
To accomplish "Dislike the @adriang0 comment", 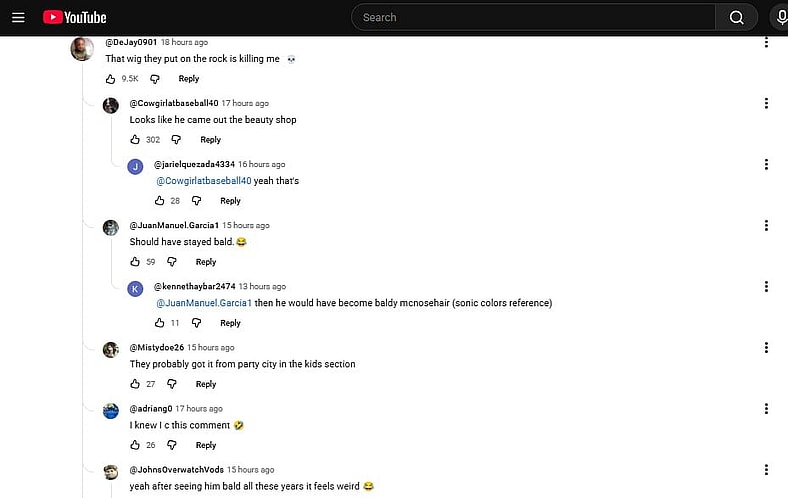I will pos(172,445).
